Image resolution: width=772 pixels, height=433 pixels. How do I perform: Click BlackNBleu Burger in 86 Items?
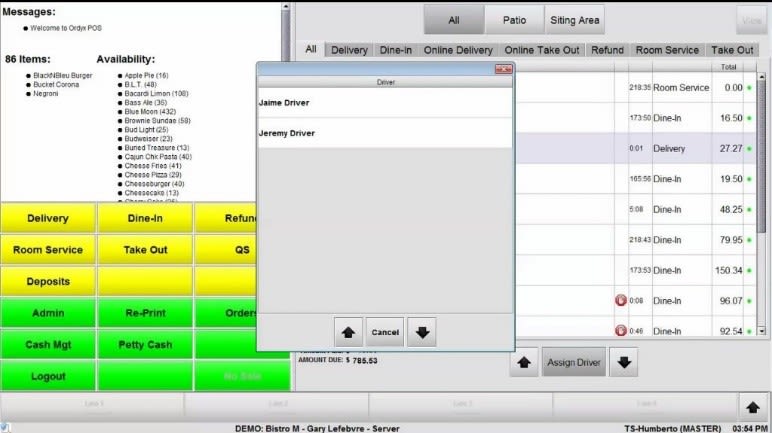click(x=63, y=75)
